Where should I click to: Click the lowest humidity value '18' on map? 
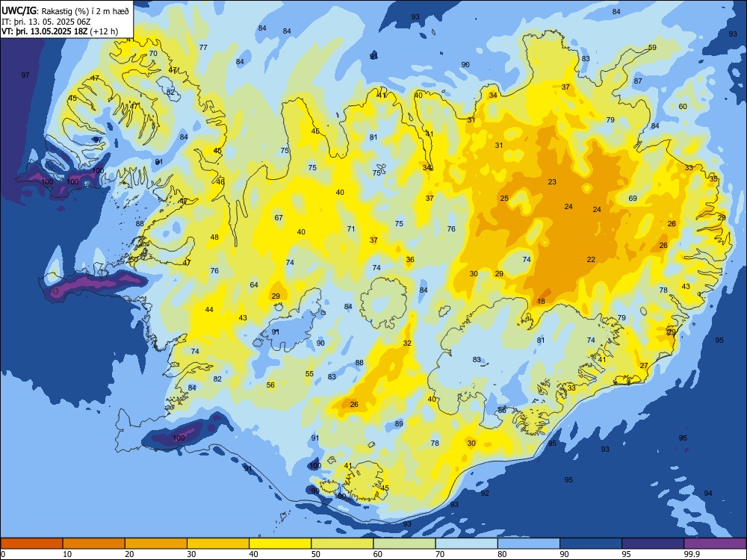pyautogui.click(x=541, y=302)
